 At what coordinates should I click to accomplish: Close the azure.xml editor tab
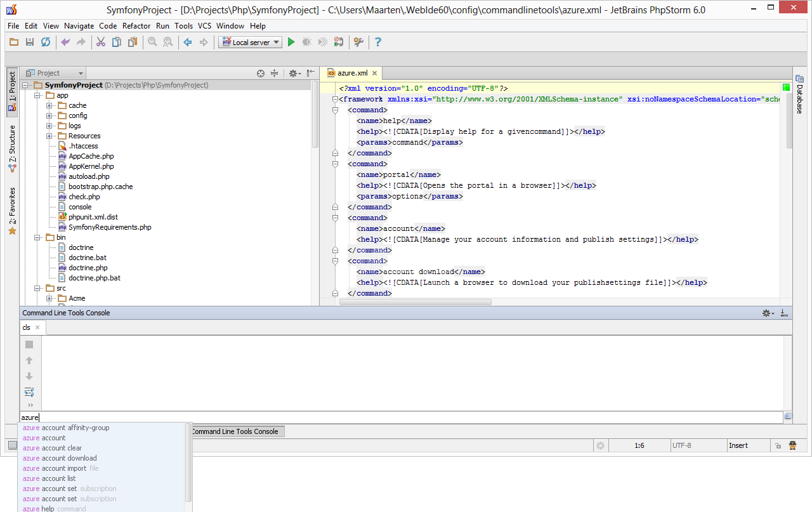click(375, 74)
